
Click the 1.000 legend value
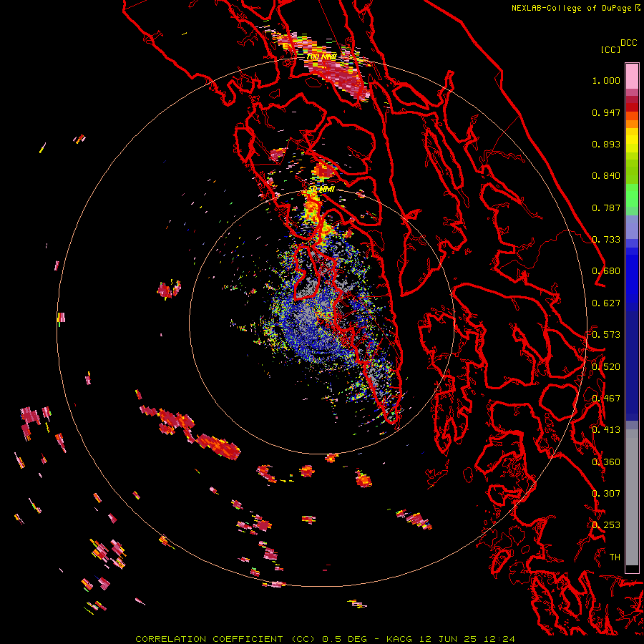coord(606,80)
